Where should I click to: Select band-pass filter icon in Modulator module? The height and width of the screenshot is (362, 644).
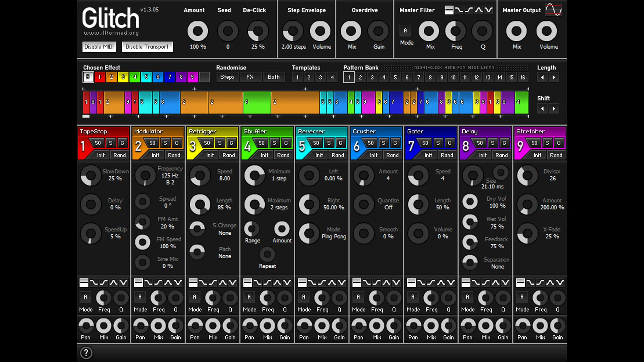click(x=168, y=283)
